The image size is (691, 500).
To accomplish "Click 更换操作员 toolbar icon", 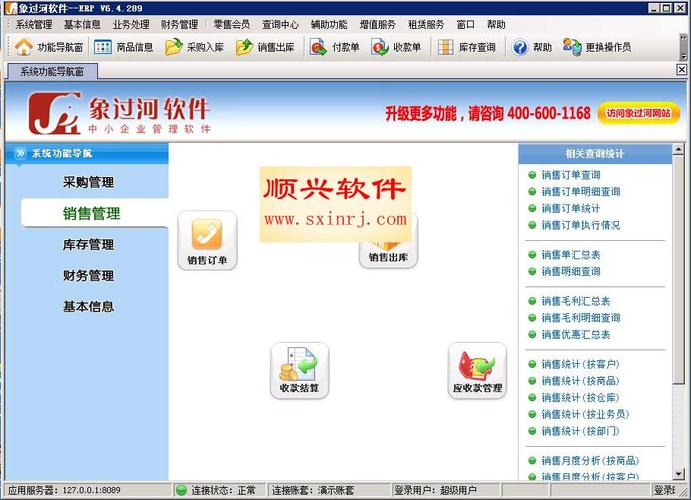I will [572, 47].
